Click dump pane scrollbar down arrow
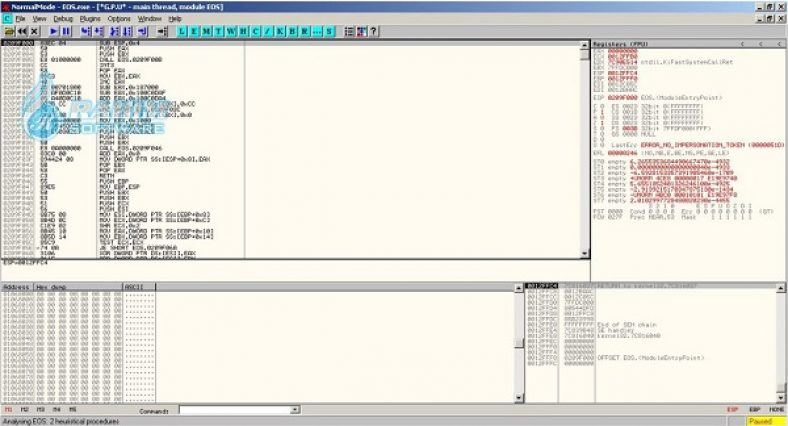This screenshot has width=788, height=426. coord(519,398)
